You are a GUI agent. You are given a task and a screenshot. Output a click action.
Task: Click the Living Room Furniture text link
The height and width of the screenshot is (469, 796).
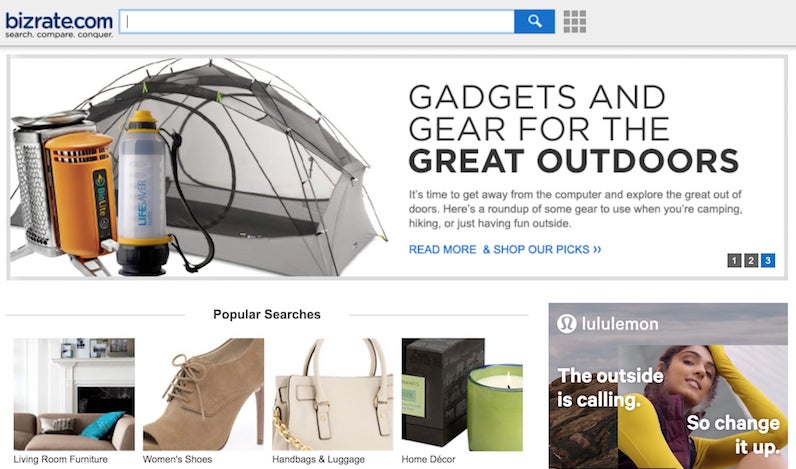[60, 459]
